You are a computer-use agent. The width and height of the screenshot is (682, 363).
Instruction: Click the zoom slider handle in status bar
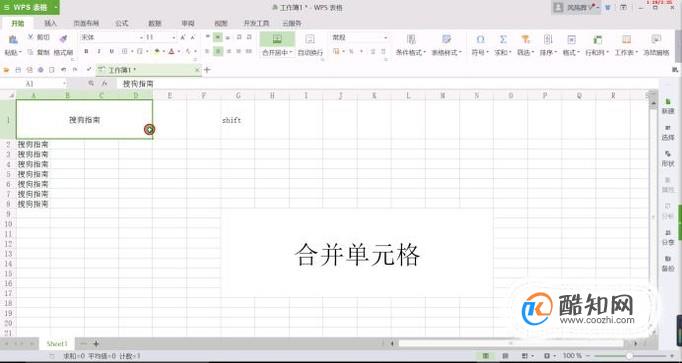click(x=629, y=356)
